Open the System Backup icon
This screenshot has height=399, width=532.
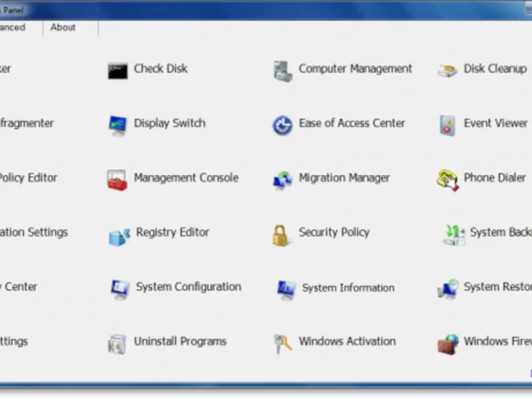[x=454, y=235]
